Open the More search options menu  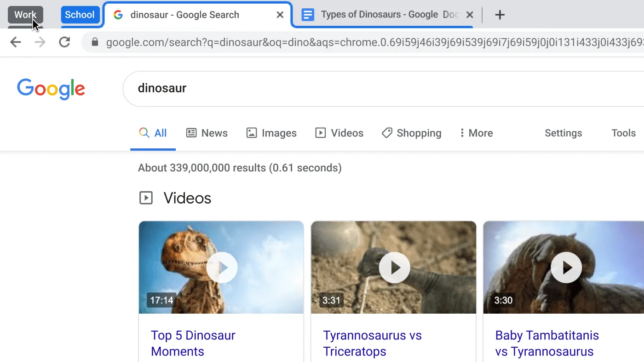pyautogui.click(x=476, y=133)
